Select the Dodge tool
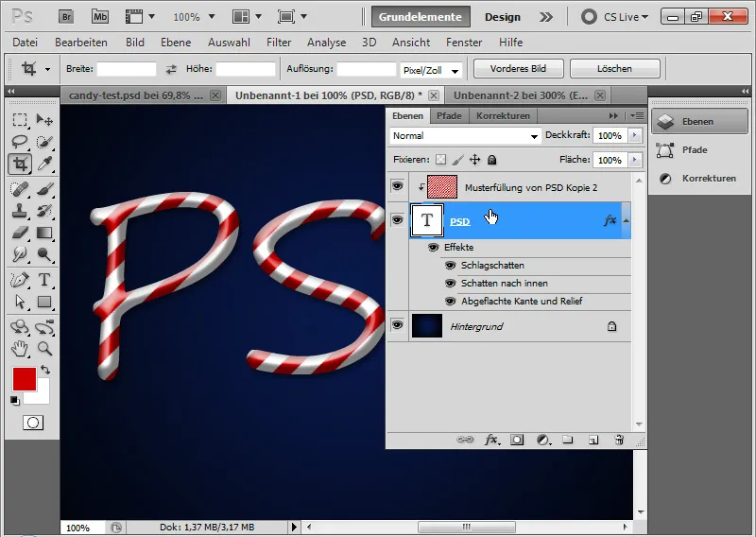Screen dimensions: 756x537 [x=44, y=254]
